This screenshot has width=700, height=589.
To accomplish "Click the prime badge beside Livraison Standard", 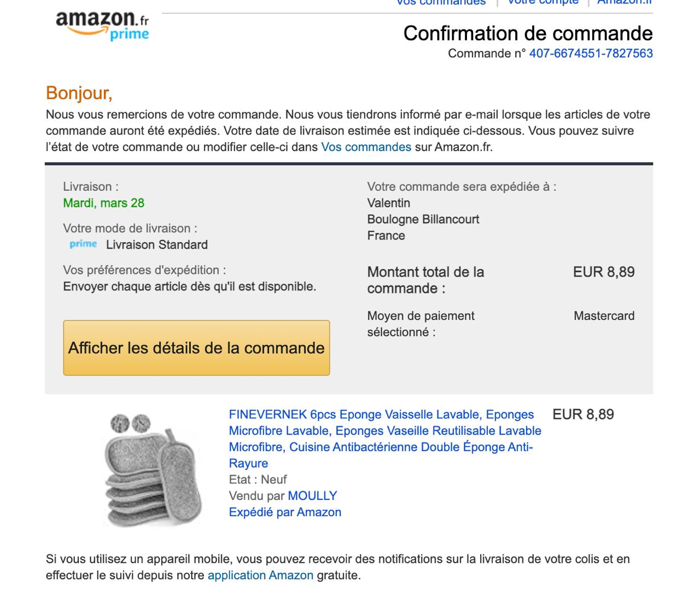I will tap(83, 244).
